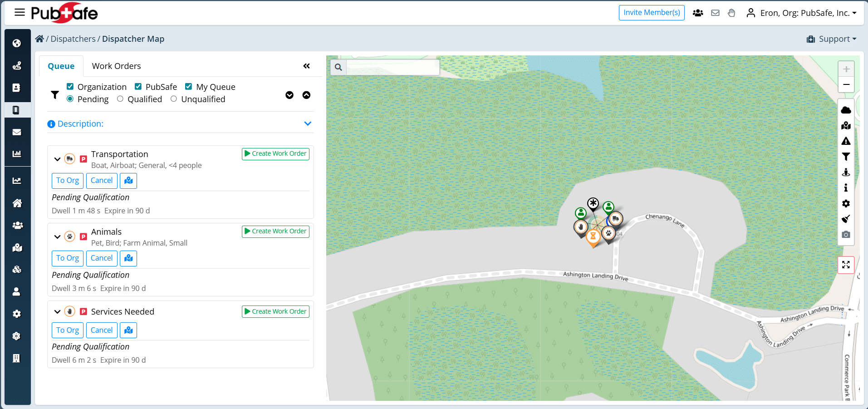The width and height of the screenshot is (868, 409).
Task: Toggle the PubSafe checkbox
Action: (138, 87)
